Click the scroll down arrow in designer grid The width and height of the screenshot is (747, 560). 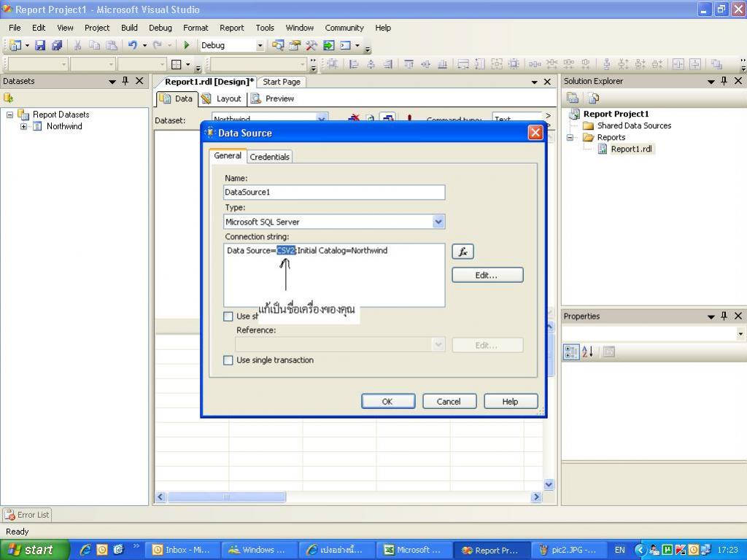click(x=549, y=485)
